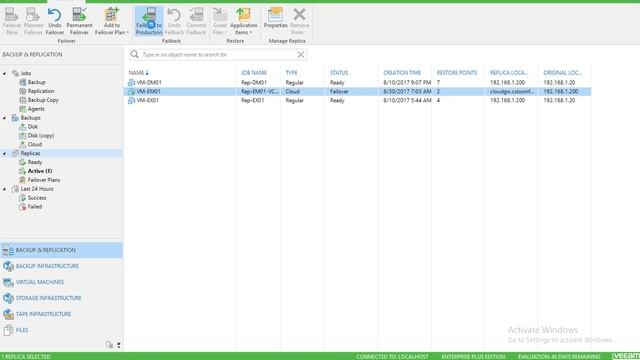Viewport: 640px width, 360px height.
Task: Select the Replicas tree node
Action: click(x=30, y=153)
